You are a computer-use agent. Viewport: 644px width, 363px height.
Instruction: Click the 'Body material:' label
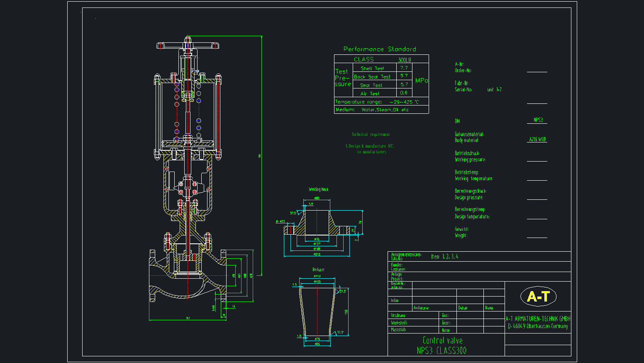pyautogui.click(x=467, y=140)
